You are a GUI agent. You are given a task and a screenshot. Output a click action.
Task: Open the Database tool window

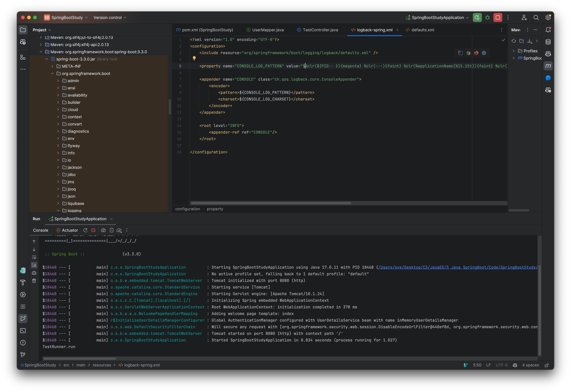pos(548,42)
